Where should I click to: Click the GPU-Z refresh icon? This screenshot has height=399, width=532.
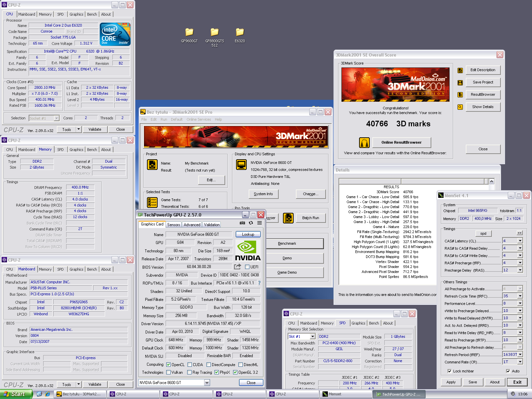point(251,223)
